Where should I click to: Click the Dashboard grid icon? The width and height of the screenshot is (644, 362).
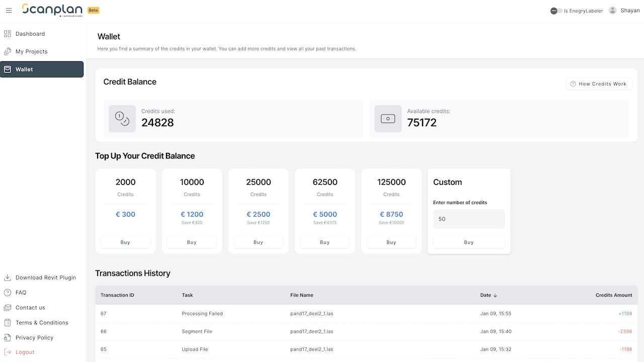coord(8,34)
